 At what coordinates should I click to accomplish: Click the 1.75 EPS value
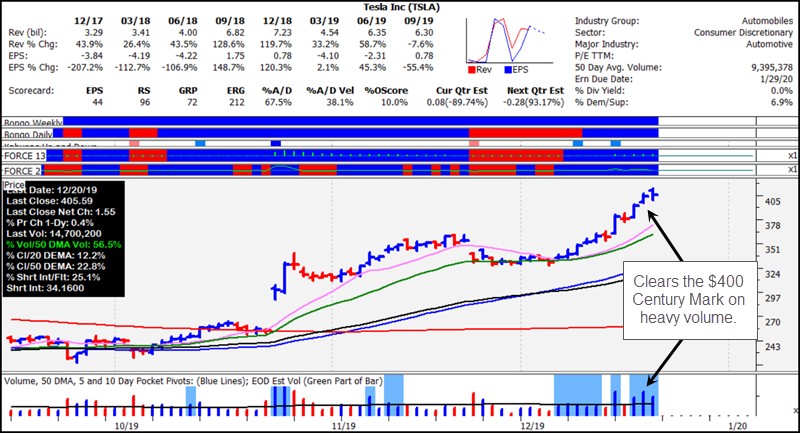[235, 56]
